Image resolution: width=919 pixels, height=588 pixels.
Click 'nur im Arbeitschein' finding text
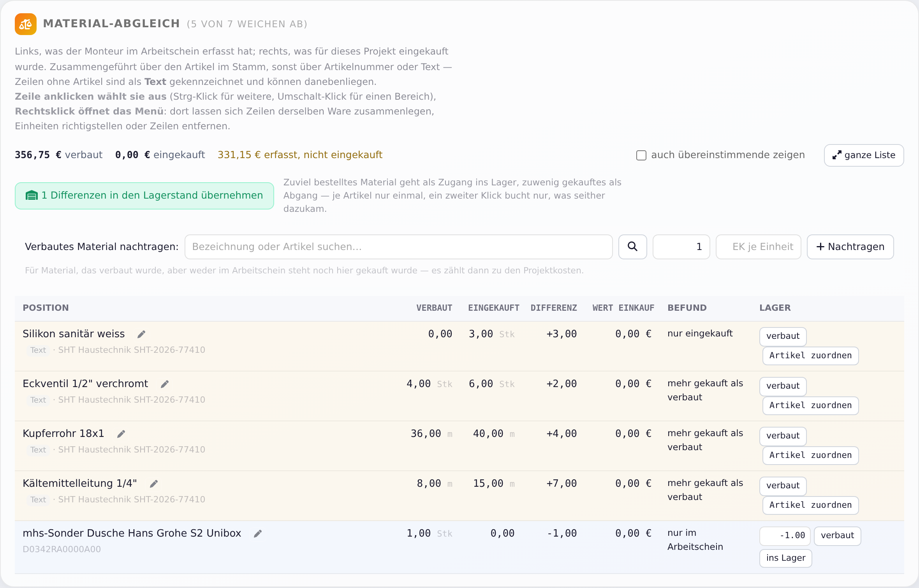(x=695, y=540)
